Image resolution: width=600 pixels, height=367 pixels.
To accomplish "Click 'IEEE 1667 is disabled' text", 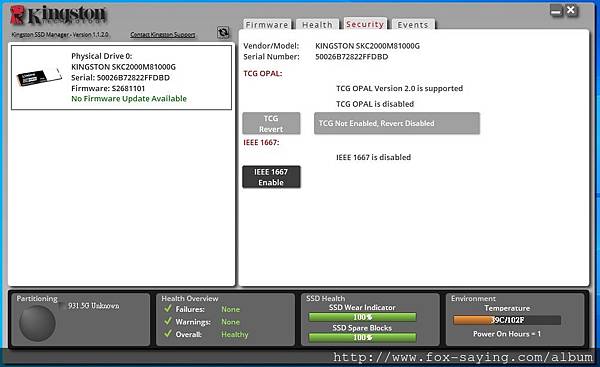I will (373, 157).
